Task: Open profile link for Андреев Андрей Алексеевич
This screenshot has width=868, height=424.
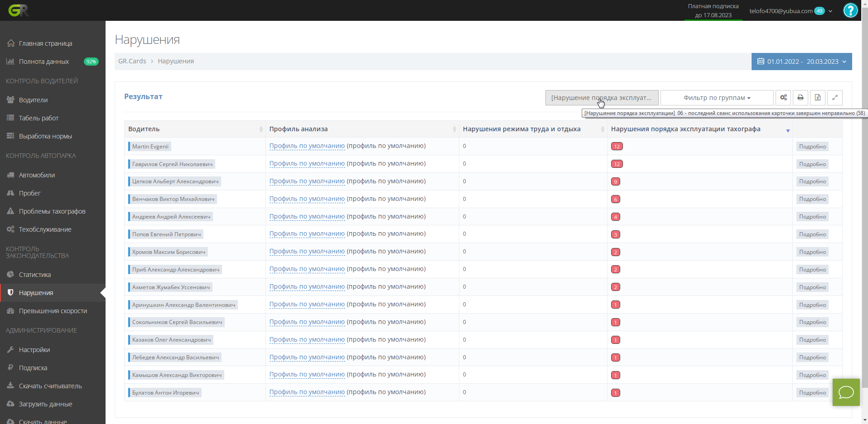Action: [x=307, y=216]
